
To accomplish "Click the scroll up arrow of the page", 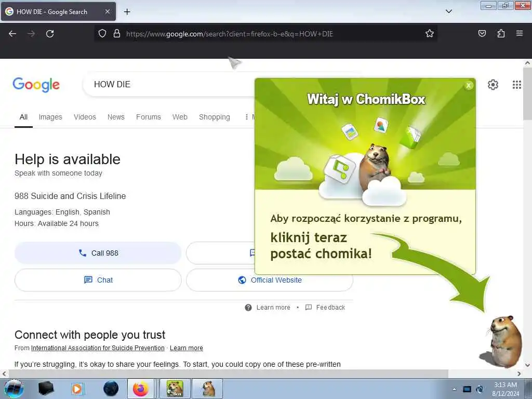I will 527,63.
